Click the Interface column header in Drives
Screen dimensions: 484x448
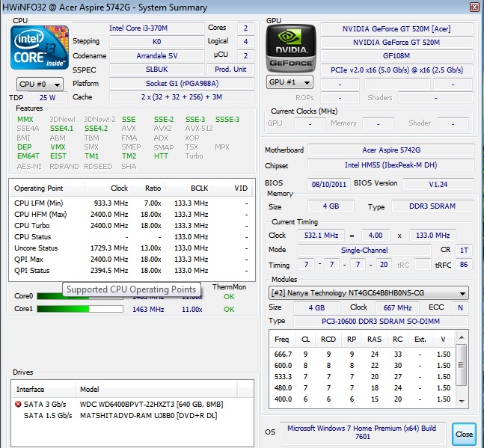(43, 390)
